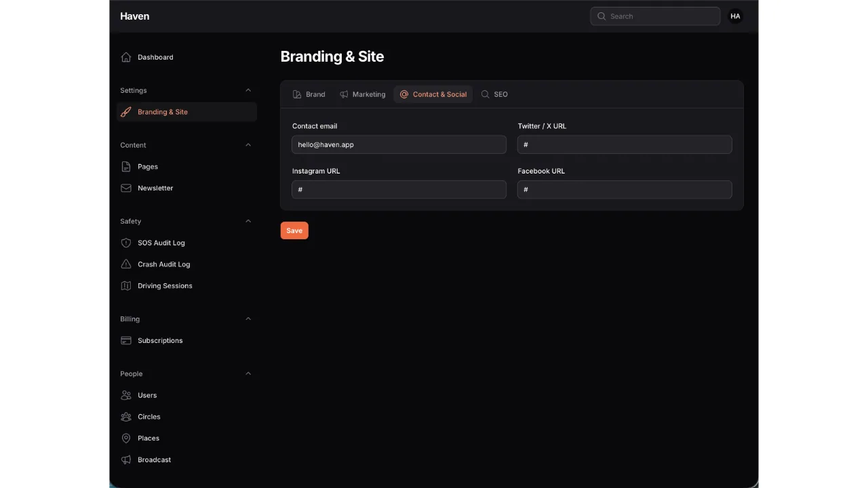Select the Contact & Social tab
This screenshot has height=488, width=868.
433,94
